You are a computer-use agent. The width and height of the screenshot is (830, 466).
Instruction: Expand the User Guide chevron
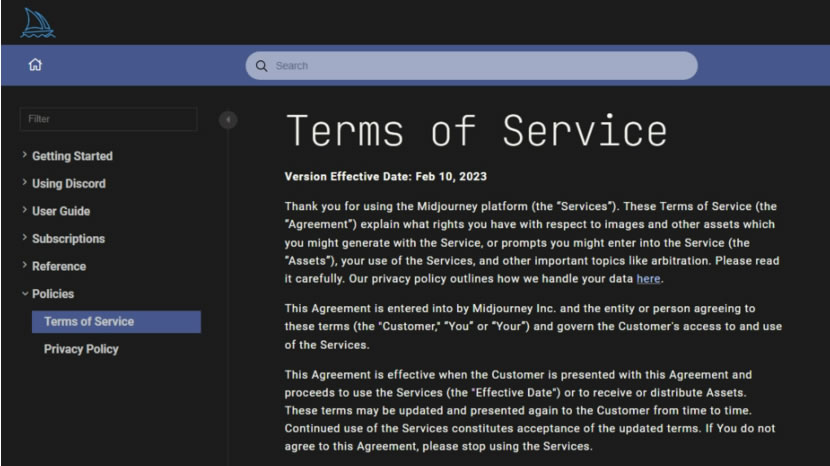(24, 210)
